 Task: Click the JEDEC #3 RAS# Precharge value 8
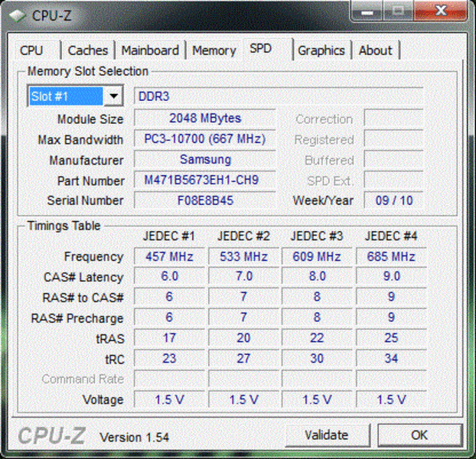[317, 317]
